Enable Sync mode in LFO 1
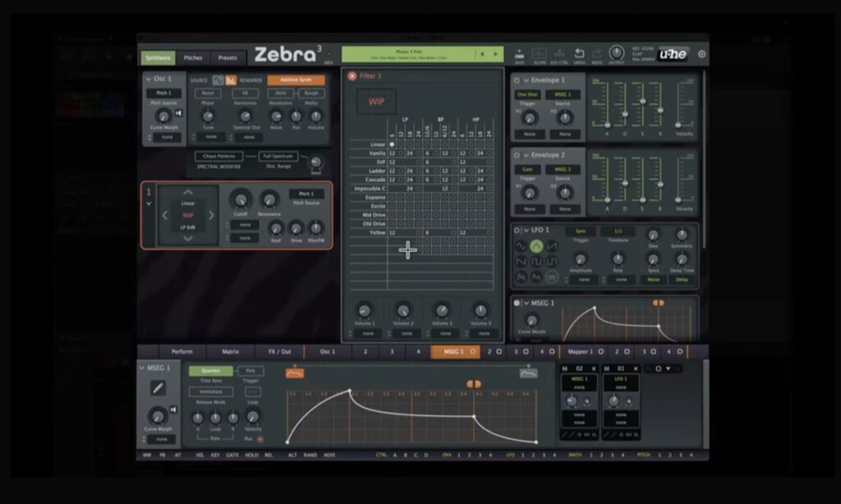 tap(581, 231)
